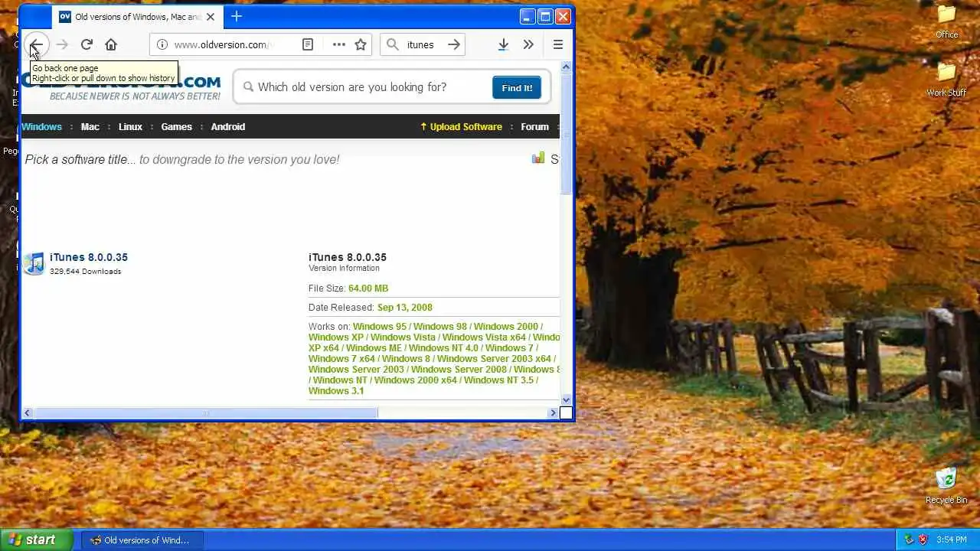Viewport: 980px width, 551px height.
Task: Open the Forum link
Action: [534, 127]
